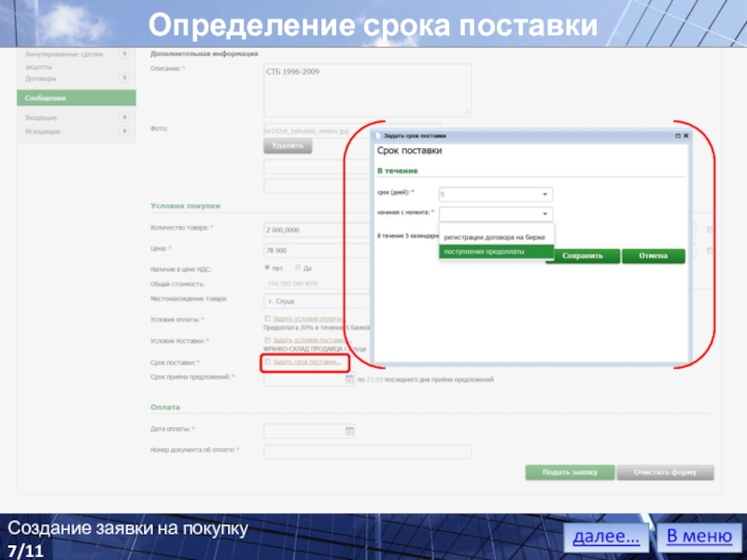The image size is (747, 560).
Task: Click the Местонахождение товара field
Action: [317, 301]
